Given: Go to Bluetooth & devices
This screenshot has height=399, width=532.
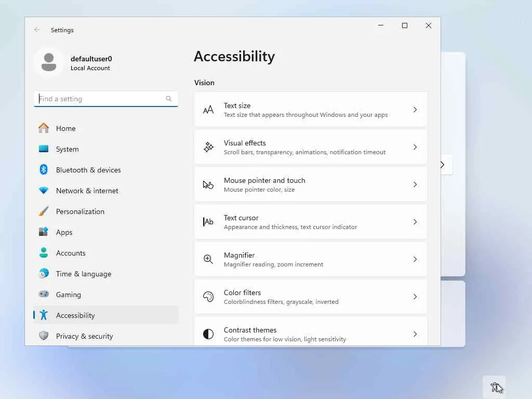Looking at the screenshot, I should [106, 170].
